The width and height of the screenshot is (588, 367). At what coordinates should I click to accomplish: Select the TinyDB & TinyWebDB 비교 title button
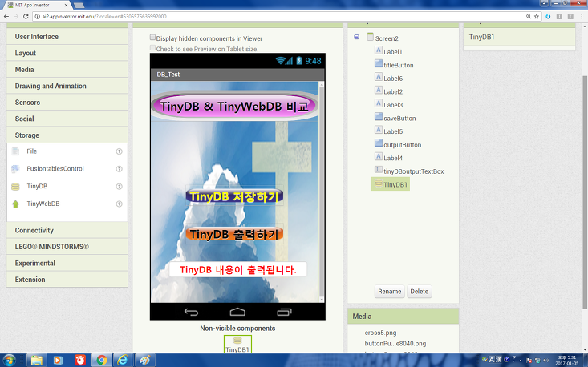pos(235,106)
